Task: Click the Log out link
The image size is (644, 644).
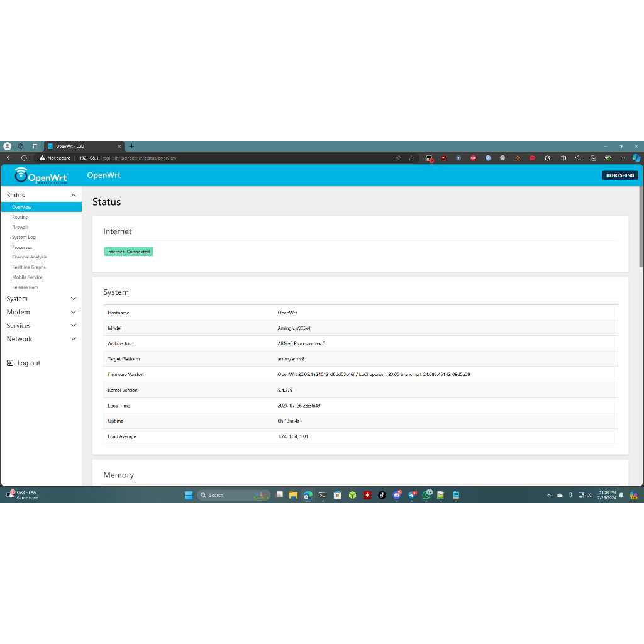Action: coord(29,363)
